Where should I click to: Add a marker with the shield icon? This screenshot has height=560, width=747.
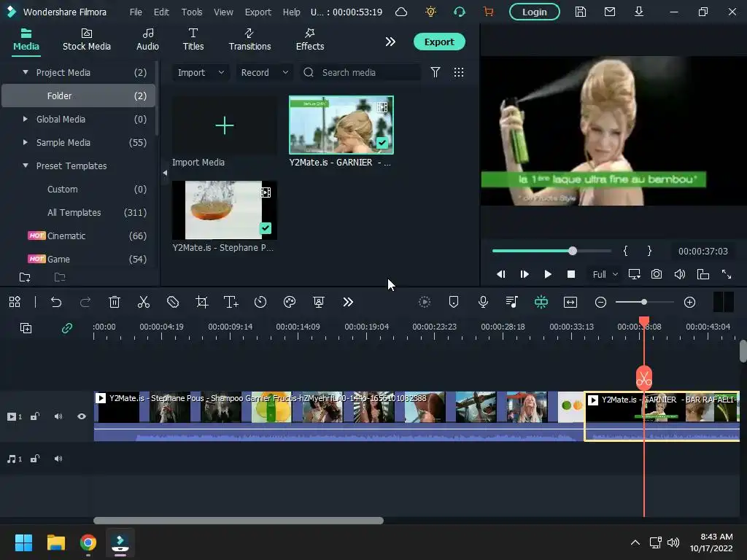(x=454, y=302)
